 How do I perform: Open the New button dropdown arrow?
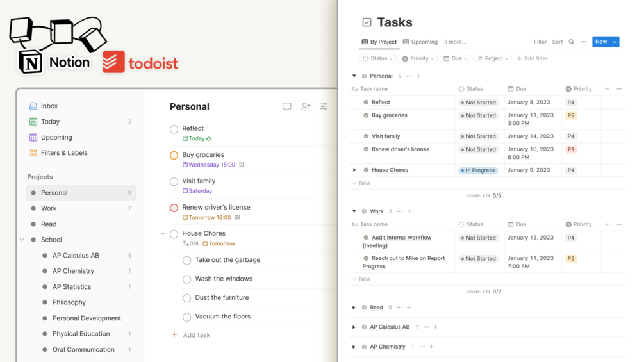pos(615,42)
